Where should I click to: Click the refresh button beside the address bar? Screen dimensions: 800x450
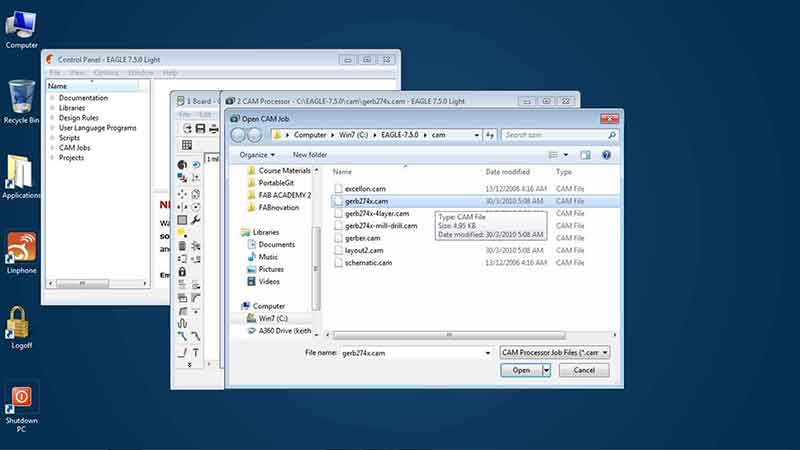490,135
